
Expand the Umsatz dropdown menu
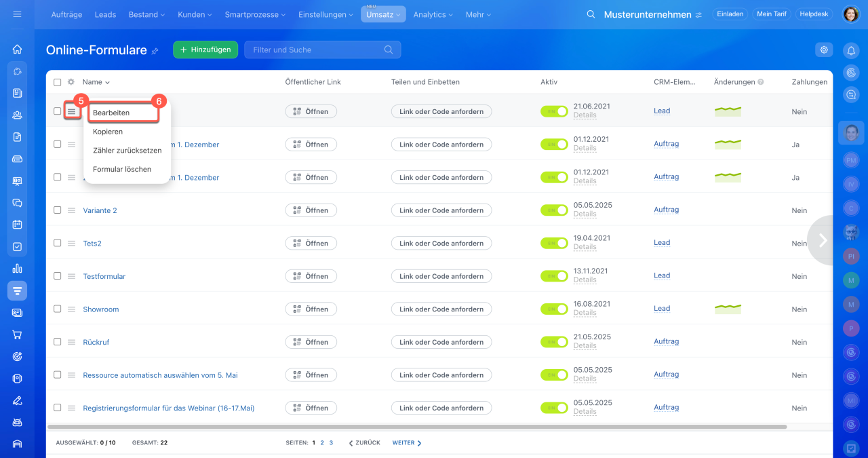click(x=383, y=14)
